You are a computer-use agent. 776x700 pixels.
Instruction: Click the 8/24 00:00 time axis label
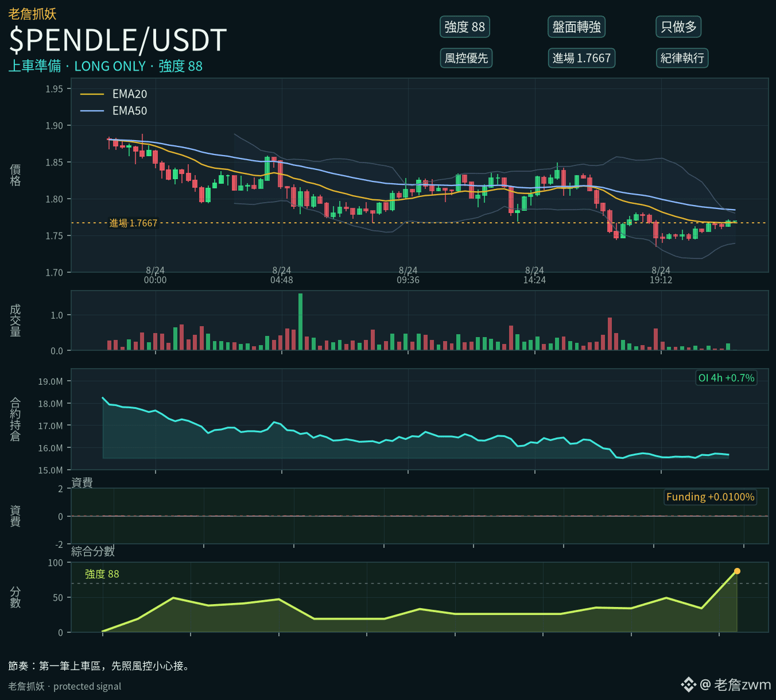[155, 275]
